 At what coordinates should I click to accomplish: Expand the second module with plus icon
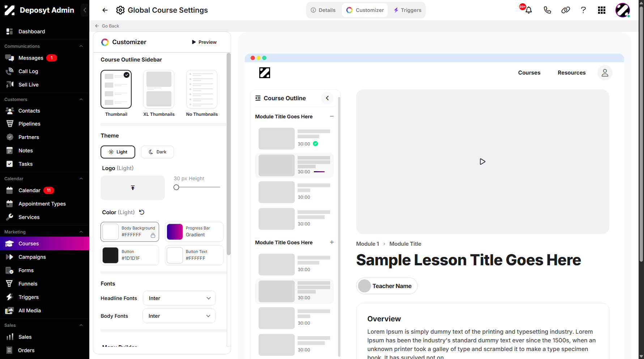[x=332, y=242]
